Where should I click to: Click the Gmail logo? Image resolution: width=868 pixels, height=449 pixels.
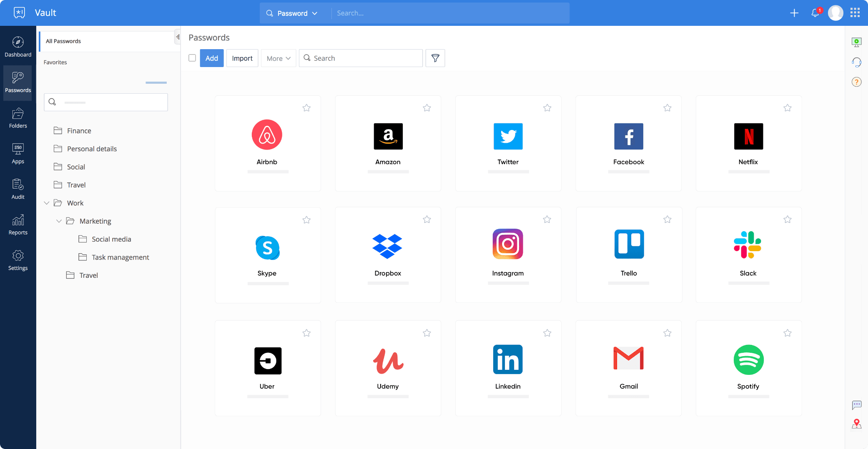click(x=629, y=358)
